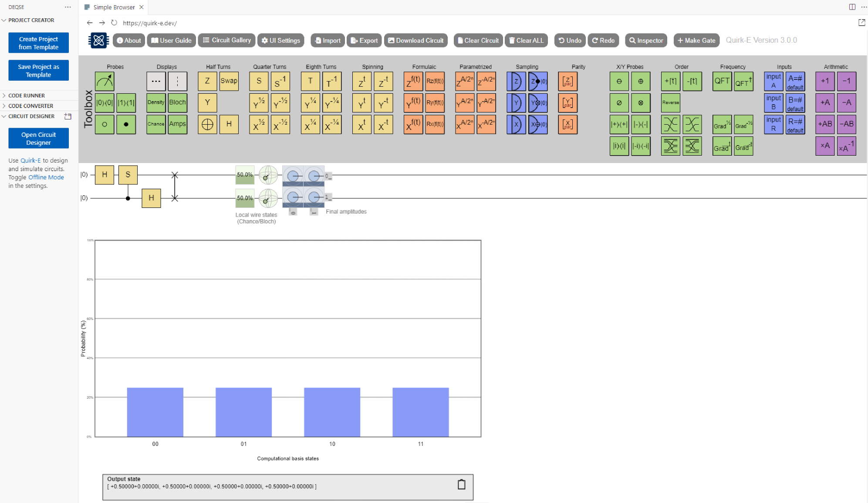Choose the QFT gate under Frequency
This screenshot has height=503, width=868.
coord(722,81)
